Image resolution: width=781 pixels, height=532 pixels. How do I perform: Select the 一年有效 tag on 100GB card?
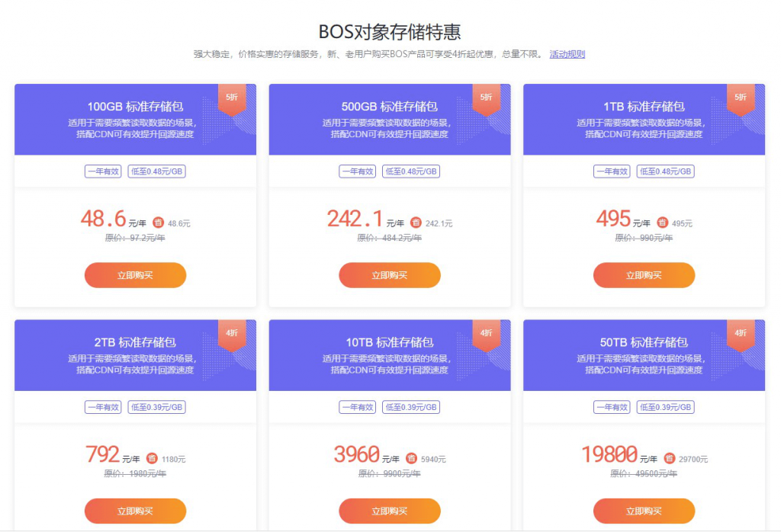[x=103, y=171]
